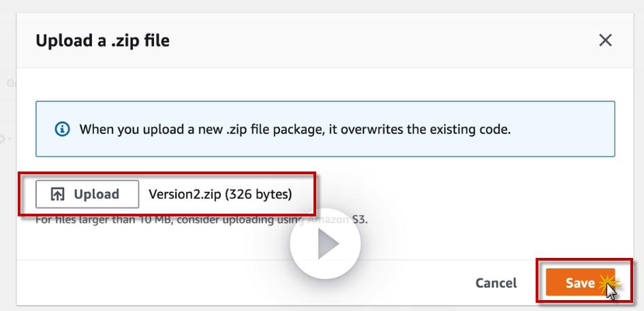The height and width of the screenshot is (311, 644).
Task: Close the Upload a .zip file dialog
Action: pyautogui.click(x=604, y=41)
